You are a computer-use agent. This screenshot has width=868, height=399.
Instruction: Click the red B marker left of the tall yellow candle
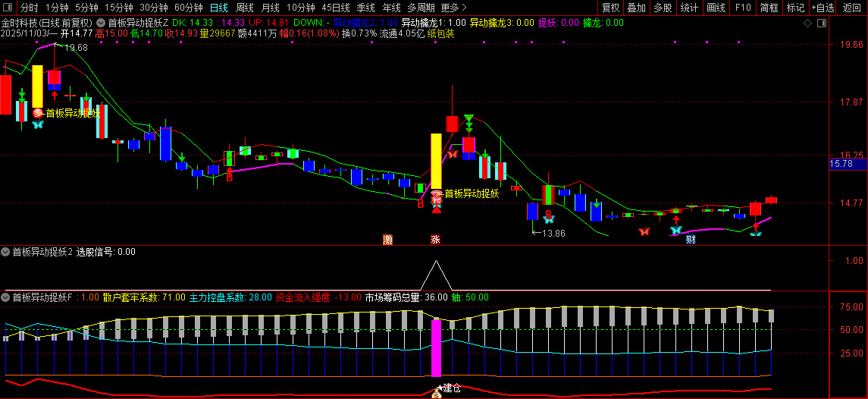tap(420, 203)
